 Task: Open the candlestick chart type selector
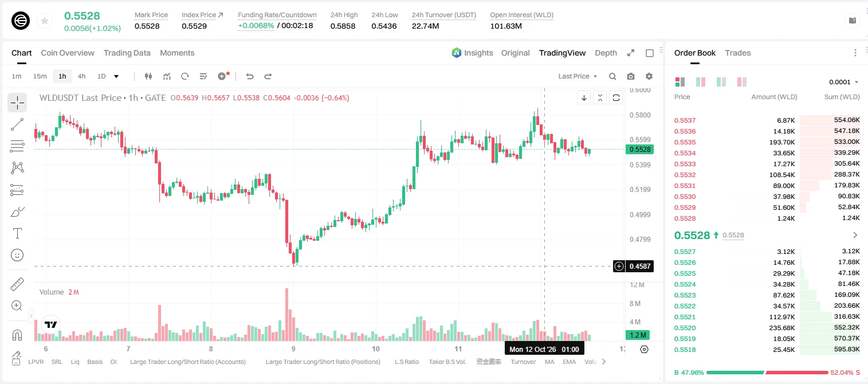click(x=148, y=76)
